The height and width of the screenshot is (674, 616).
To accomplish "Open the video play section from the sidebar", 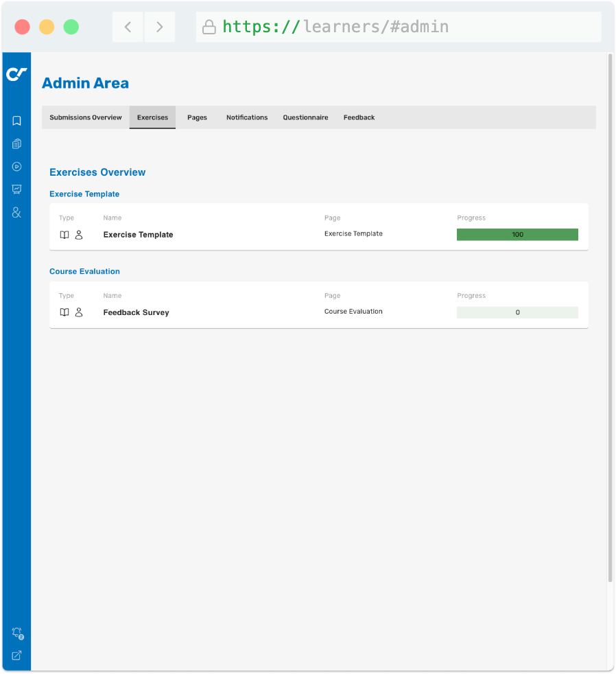I will point(16,166).
